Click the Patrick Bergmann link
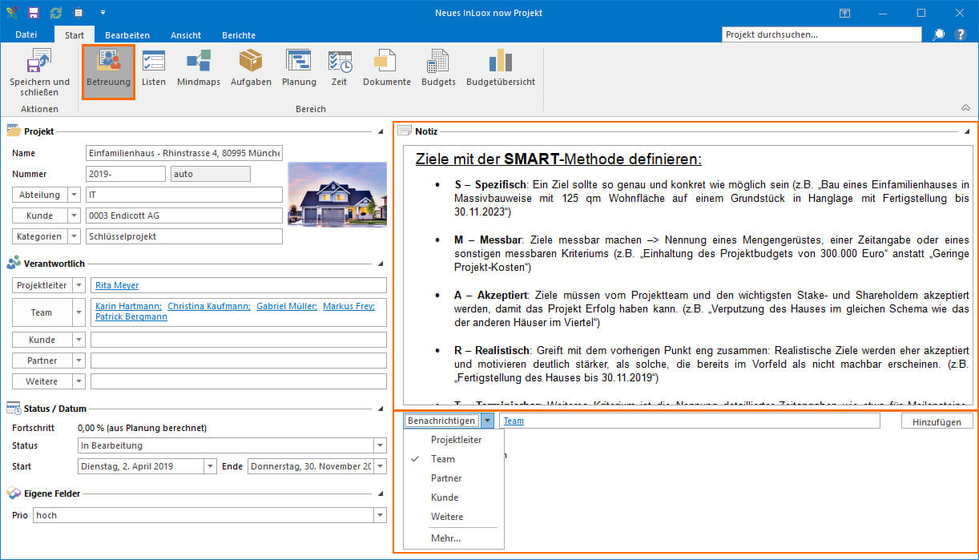 (131, 317)
